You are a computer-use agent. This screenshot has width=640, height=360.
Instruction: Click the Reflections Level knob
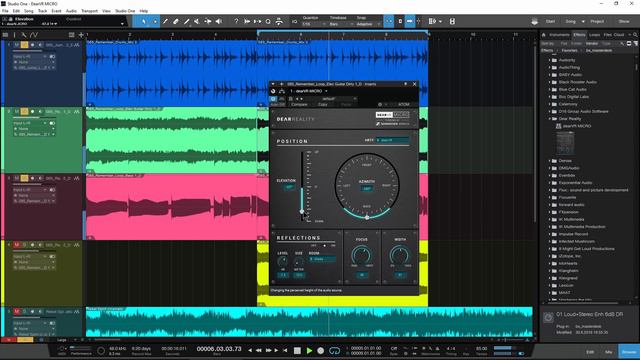(x=282, y=261)
